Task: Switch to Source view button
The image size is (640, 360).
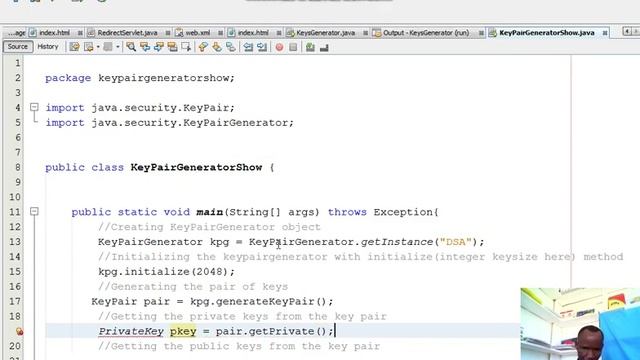Action: (18, 47)
